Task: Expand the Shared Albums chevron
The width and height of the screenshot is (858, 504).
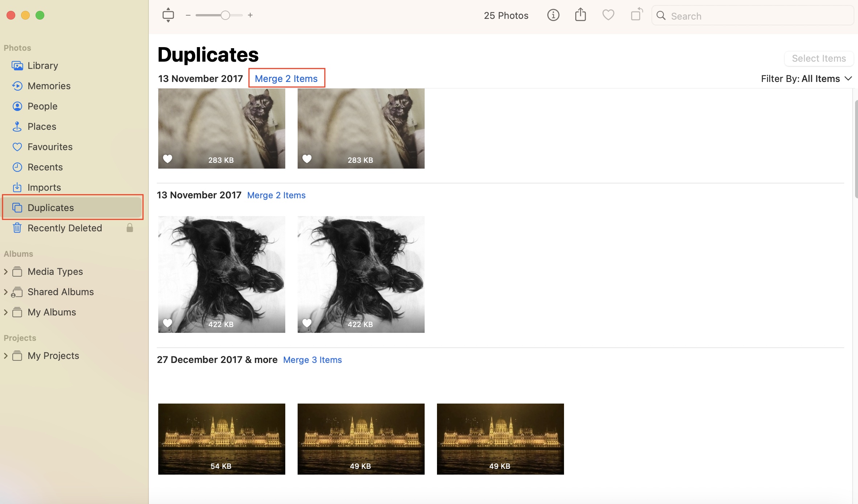Action: point(5,292)
